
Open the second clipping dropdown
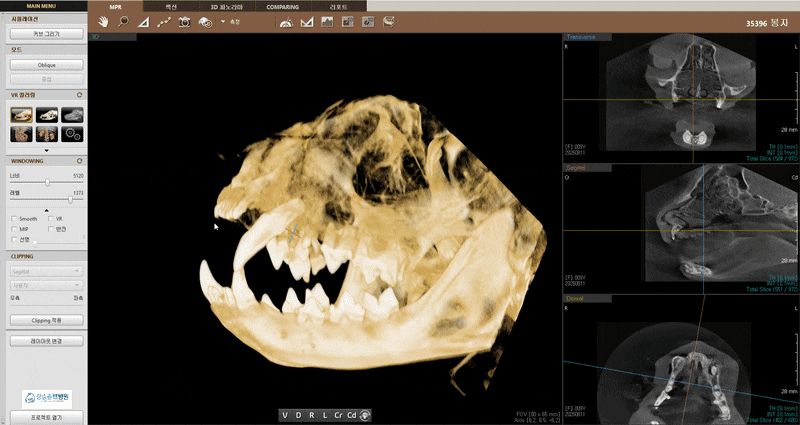(x=46, y=286)
